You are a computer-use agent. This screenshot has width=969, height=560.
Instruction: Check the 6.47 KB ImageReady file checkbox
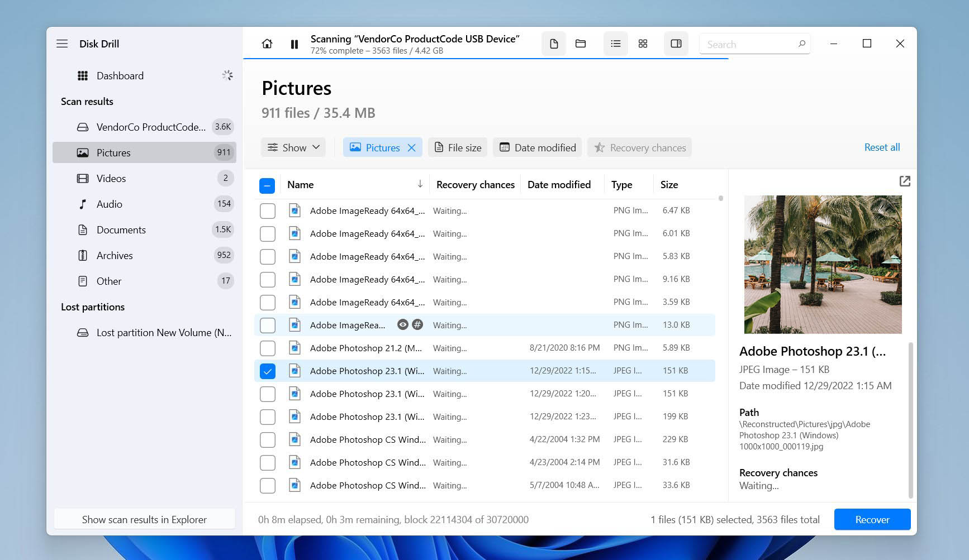pos(268,211)
